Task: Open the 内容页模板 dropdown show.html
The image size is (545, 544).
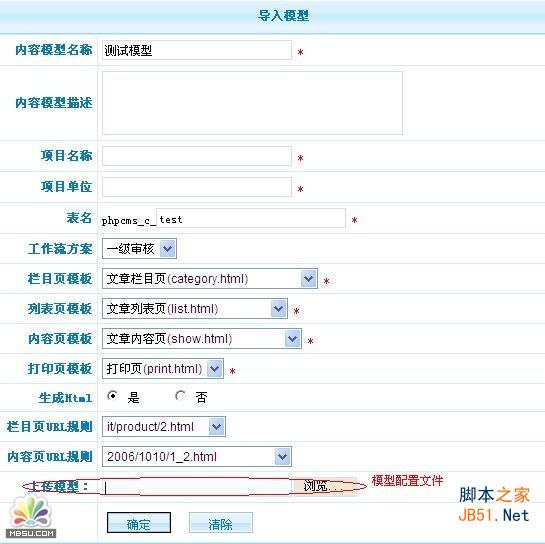Action: tap(202, 339)
